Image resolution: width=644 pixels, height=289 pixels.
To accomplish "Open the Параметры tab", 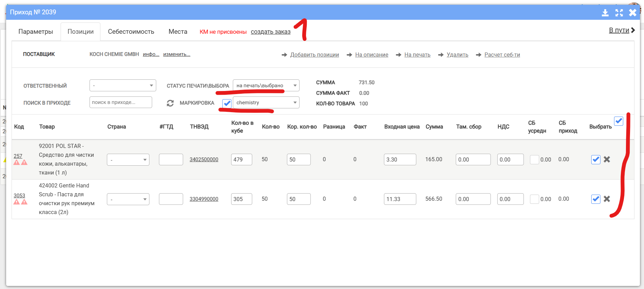I will pyautogui.click(x=36, y=32).
